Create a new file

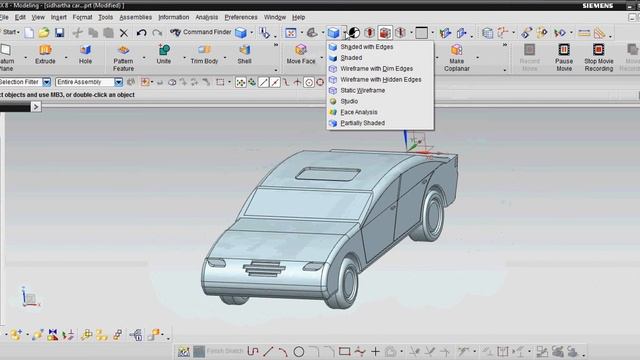pos(29,33)
